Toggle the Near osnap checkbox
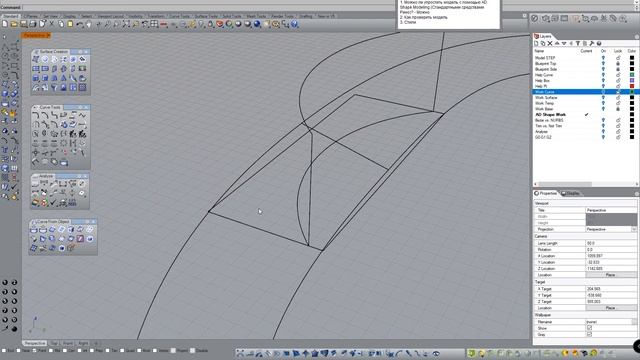640x360 pixels. pyautogui.click(x=19, y=351)
